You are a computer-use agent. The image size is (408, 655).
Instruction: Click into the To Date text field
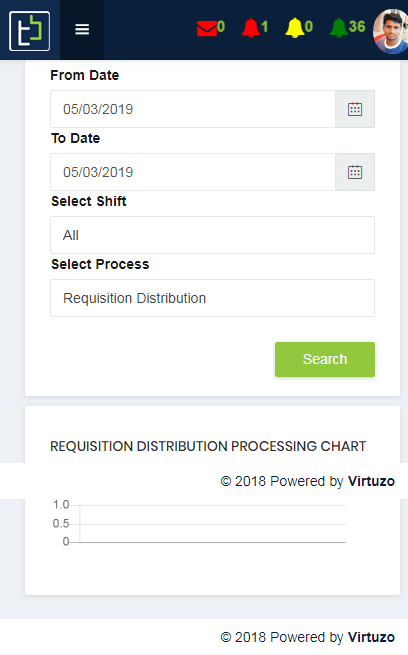click(x=193, y=172)
